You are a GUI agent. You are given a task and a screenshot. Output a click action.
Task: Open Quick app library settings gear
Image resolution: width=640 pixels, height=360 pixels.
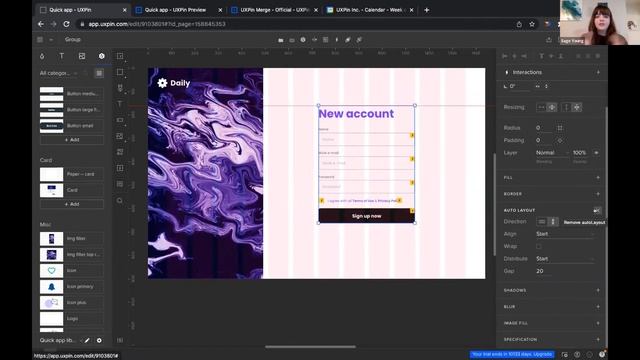coord(99,340)
